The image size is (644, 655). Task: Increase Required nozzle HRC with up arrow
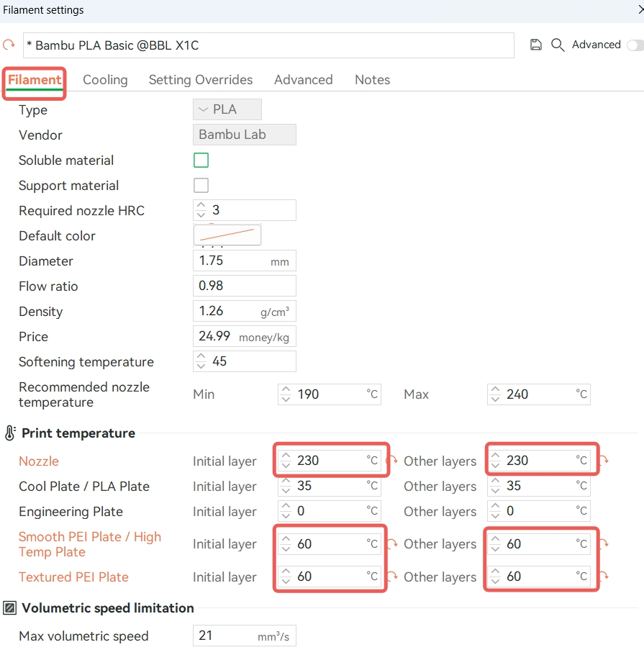[x=201, y=206]
